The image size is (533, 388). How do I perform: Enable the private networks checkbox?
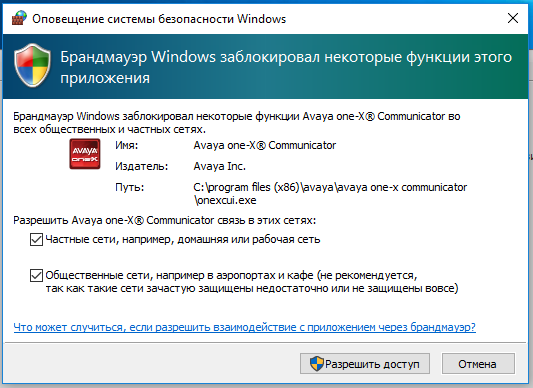(x=36, y=239)
